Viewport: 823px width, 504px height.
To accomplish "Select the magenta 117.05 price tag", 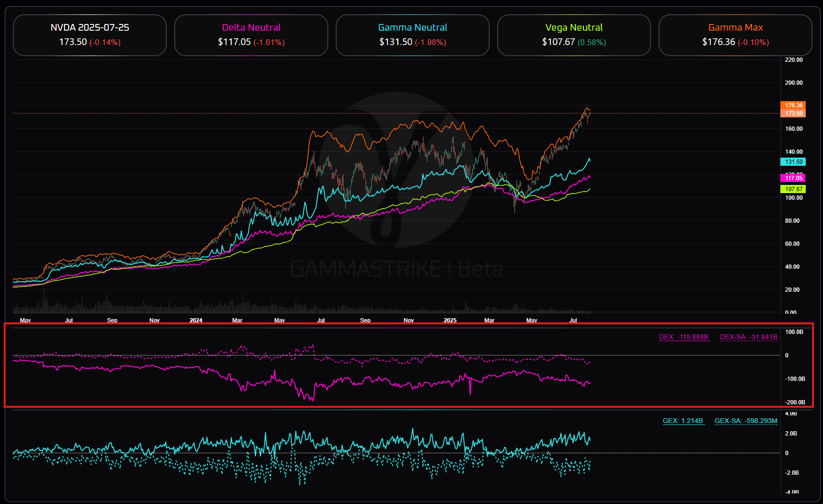I will pos(793,178).
